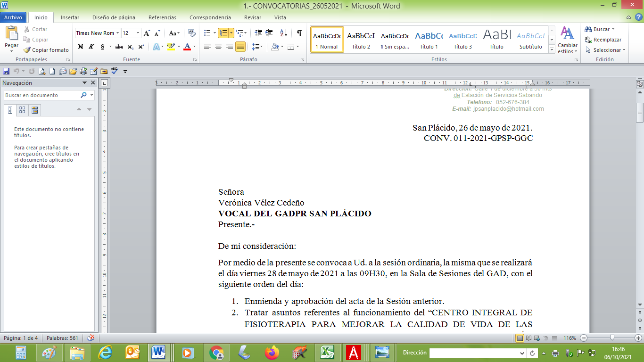Click the zoom slider handle in status bar
This screenshot has width=644, height=362.
[612, 338]
